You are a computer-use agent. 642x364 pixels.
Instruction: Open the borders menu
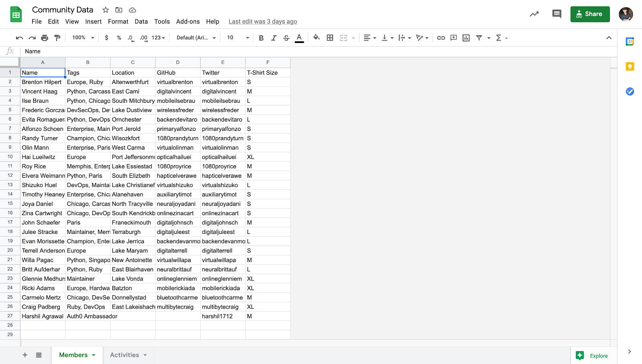coord(329,37)
